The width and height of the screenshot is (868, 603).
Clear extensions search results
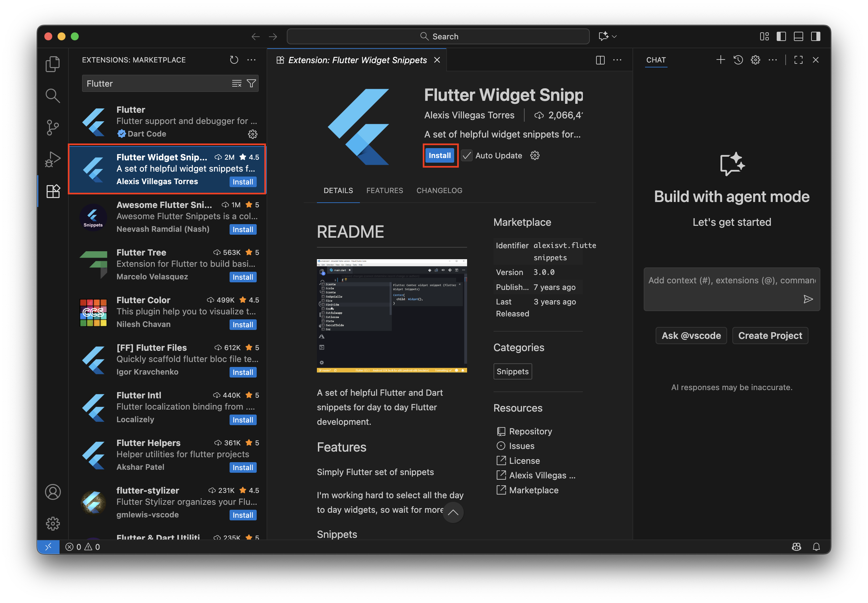tap(237, 84)
